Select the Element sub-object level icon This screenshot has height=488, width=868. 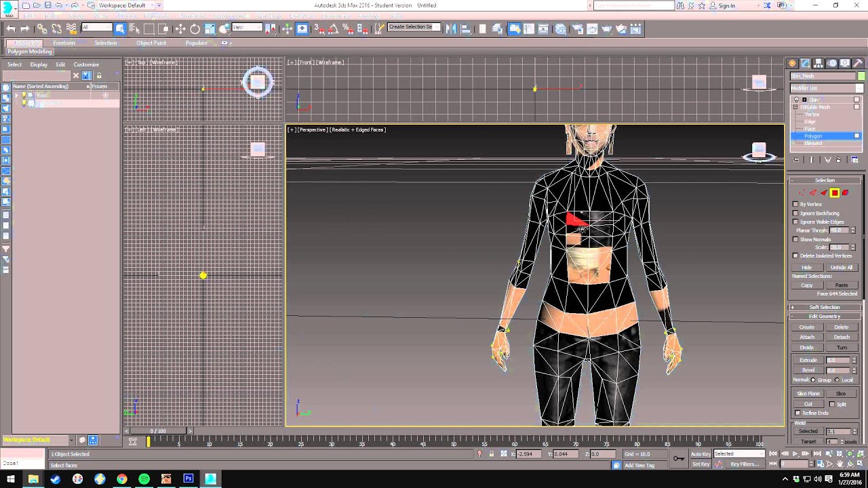point(846,193)
